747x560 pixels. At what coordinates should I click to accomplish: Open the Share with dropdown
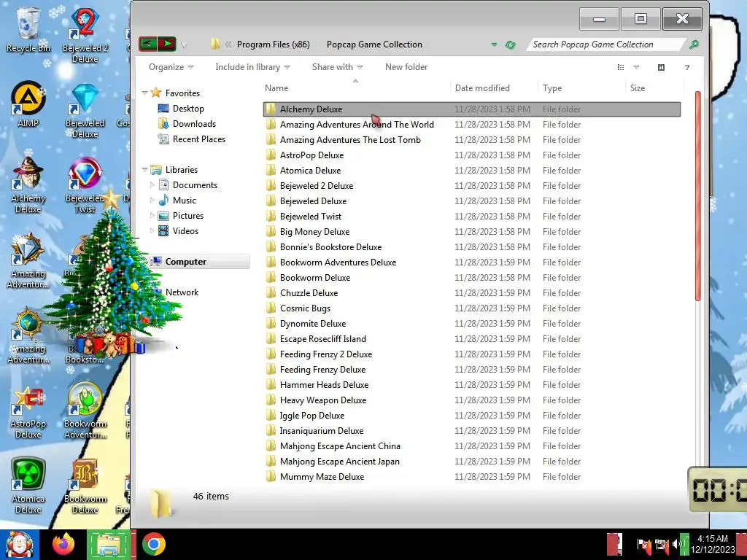[337, 67]
